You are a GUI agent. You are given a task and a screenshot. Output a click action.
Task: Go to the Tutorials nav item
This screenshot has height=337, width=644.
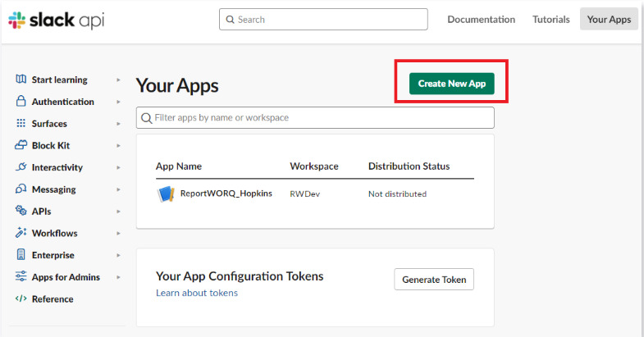(550, 20)
